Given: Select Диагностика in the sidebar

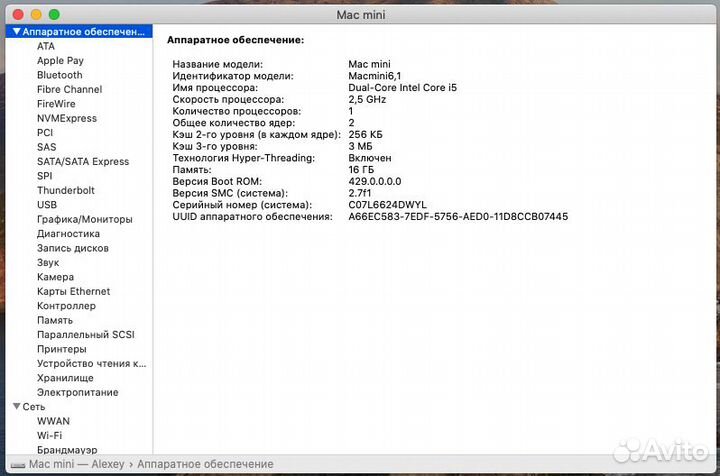Looking at the screenshot, I should click(x=68, y=234).
